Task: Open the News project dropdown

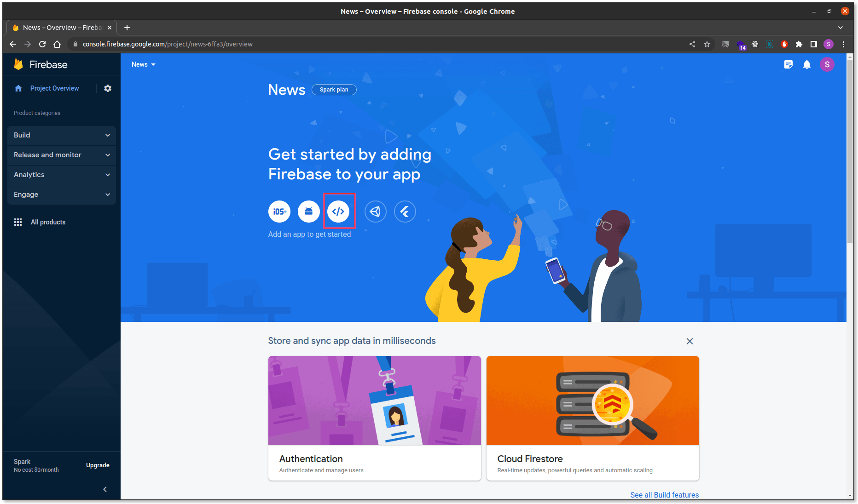Action: pyautogui.click(x=144, y=65)
